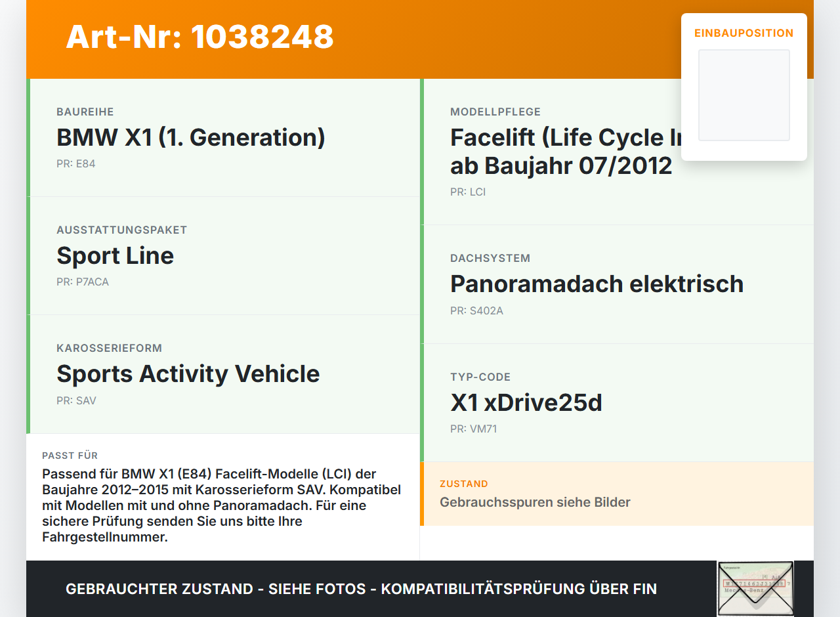Click the Gebrauchter Zustand footer banner text
840x617 pixels.
point(361,589)
